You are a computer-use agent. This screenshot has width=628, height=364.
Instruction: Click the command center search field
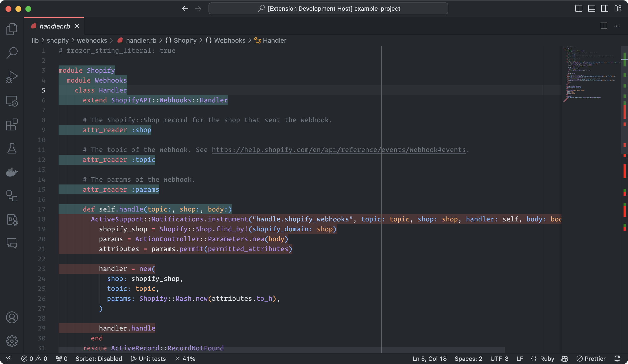point(328,9)
